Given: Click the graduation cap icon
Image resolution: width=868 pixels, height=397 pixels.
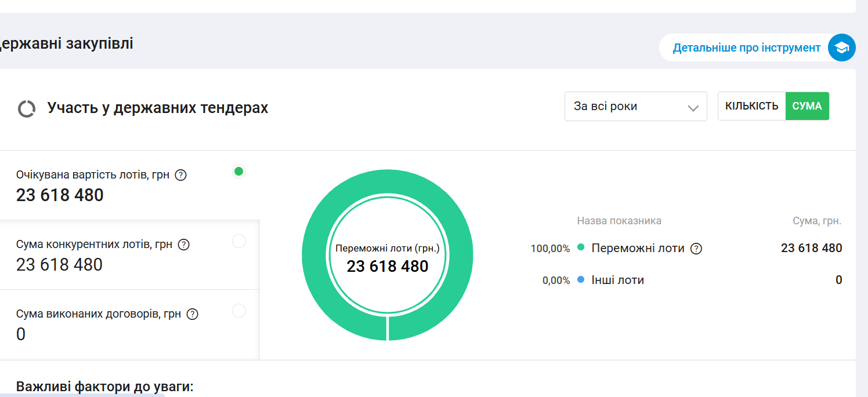Looking at the screenshot, I should click(841, 48).
